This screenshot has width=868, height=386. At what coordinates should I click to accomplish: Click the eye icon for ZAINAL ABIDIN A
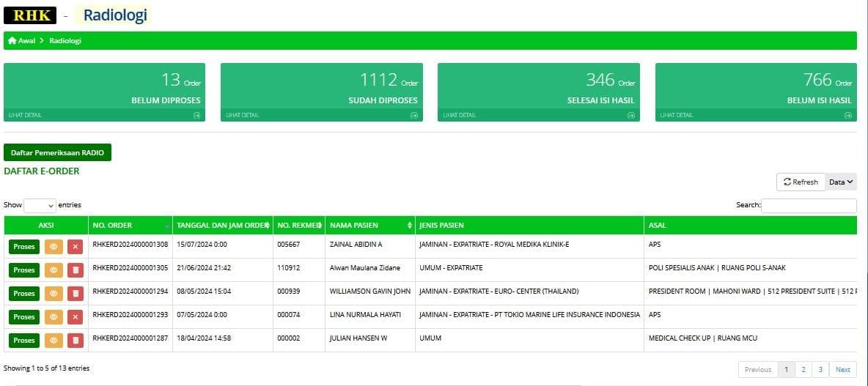point(53,247)
